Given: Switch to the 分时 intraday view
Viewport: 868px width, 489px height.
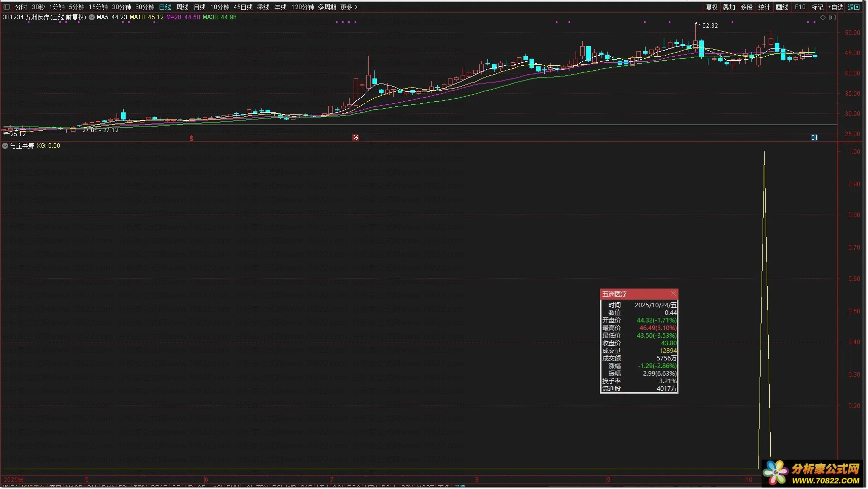Looking at the screenshot, I should click(x=21, y=7).
